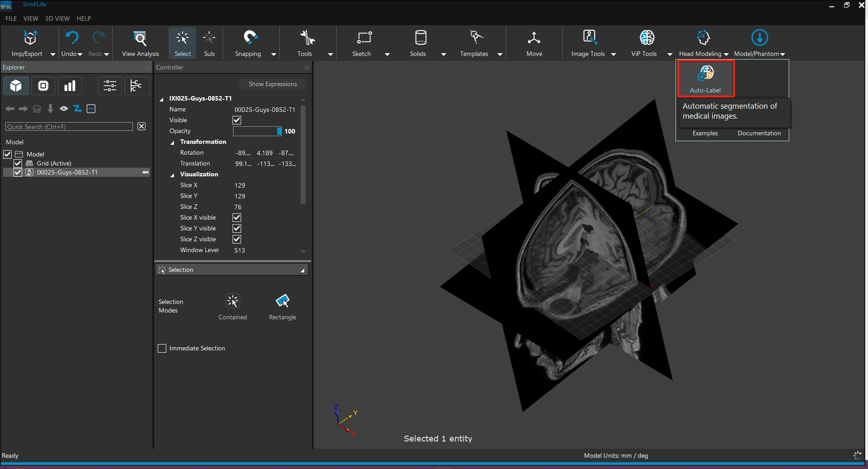Enable Immediate Selection checkbox
The width and height of the screenshot is (868, 469).
pyautogui.click(x=162, y=348)
